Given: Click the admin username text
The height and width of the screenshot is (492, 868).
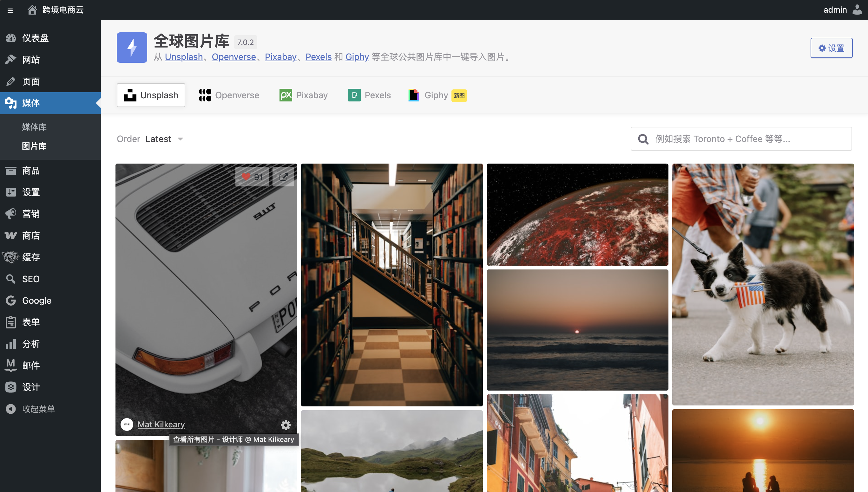Looking at the screenshot, I should [x=835, y=10].
